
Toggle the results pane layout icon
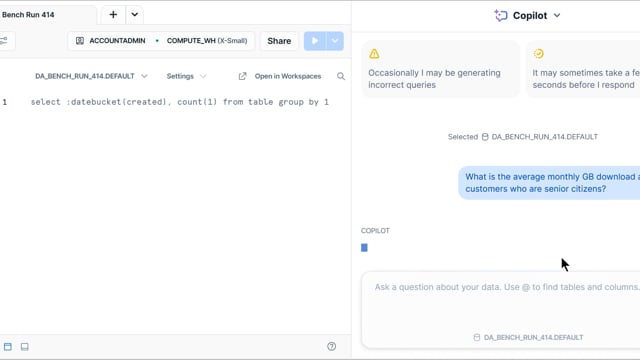[x=8, y=347]
